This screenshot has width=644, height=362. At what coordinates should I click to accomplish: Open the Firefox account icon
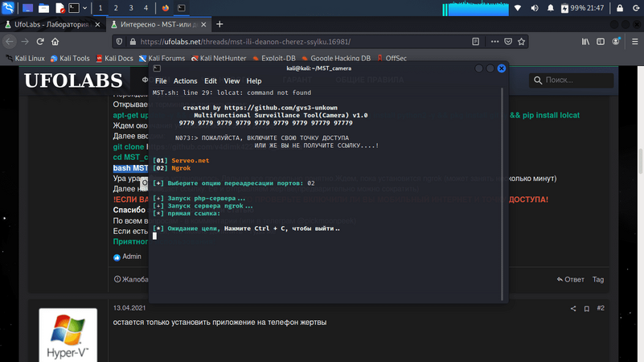pos(616,42)
